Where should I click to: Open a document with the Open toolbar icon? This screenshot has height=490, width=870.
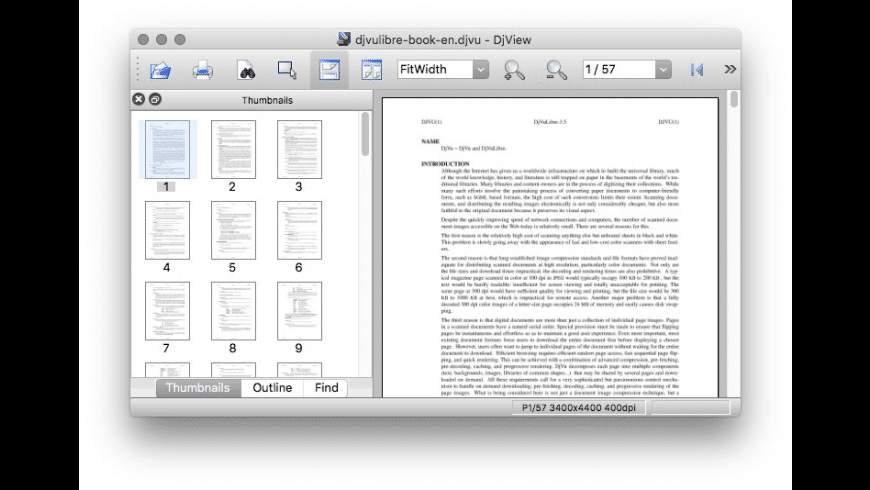coord(160,70)
